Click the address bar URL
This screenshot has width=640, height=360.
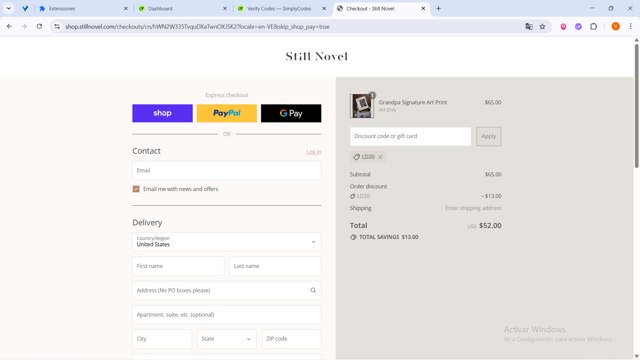[x=197, y=27]
